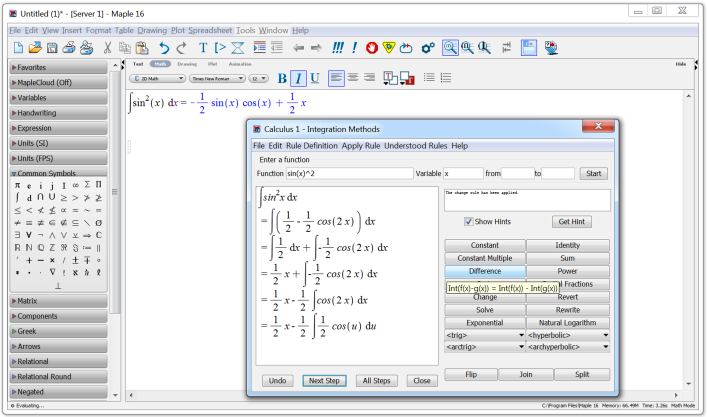This screenshot has height=417, width=707.
Task: Open Times New Roman font dropdown
Action: click(x=217, y=78)
